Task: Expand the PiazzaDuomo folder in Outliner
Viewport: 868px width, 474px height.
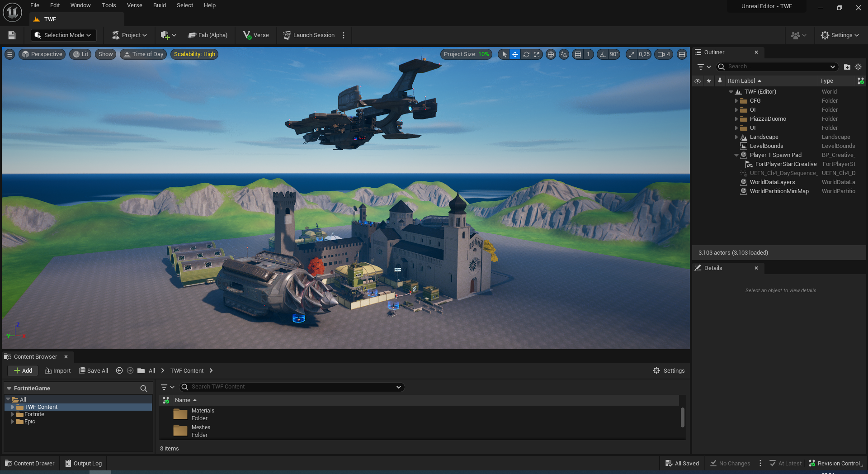Action: [x=736, y=119]
